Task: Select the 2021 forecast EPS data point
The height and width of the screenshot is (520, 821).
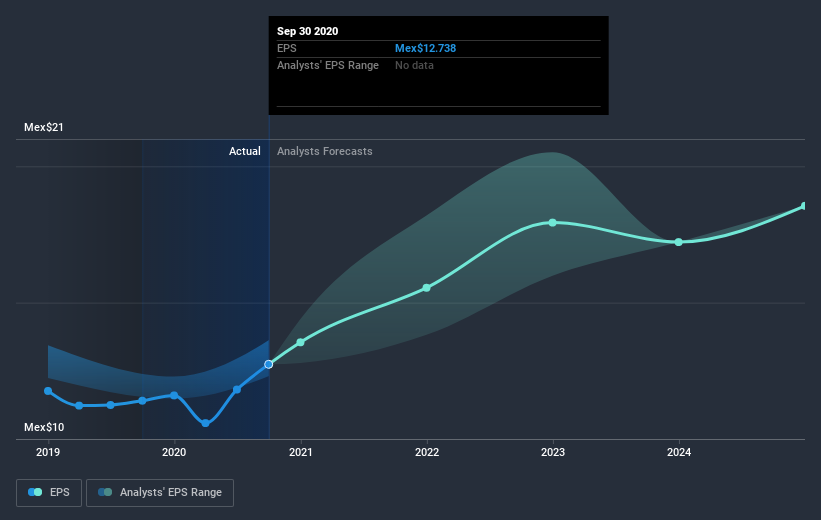Action: tap(301, 342)
